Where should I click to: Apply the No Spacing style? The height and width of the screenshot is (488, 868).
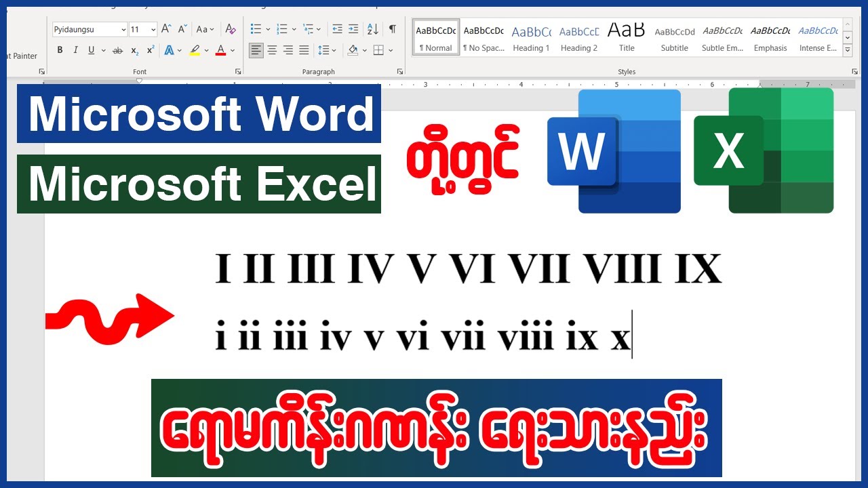tap(484, 38)
